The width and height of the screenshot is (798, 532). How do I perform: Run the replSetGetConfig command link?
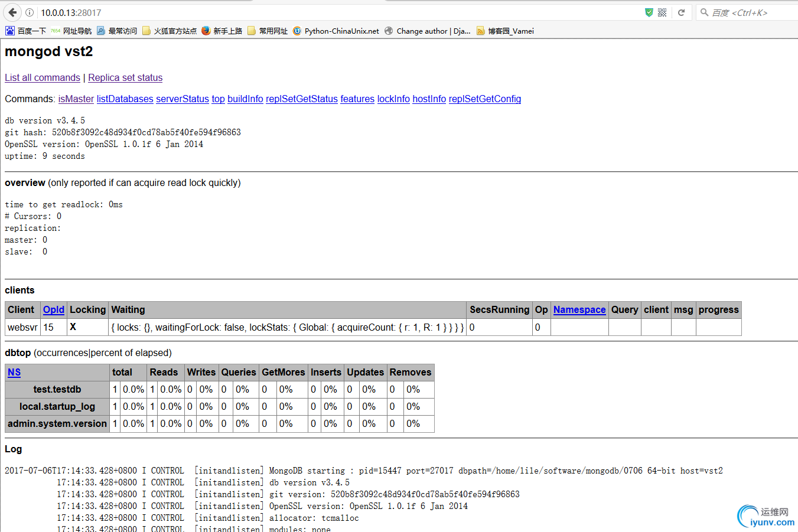485,99
